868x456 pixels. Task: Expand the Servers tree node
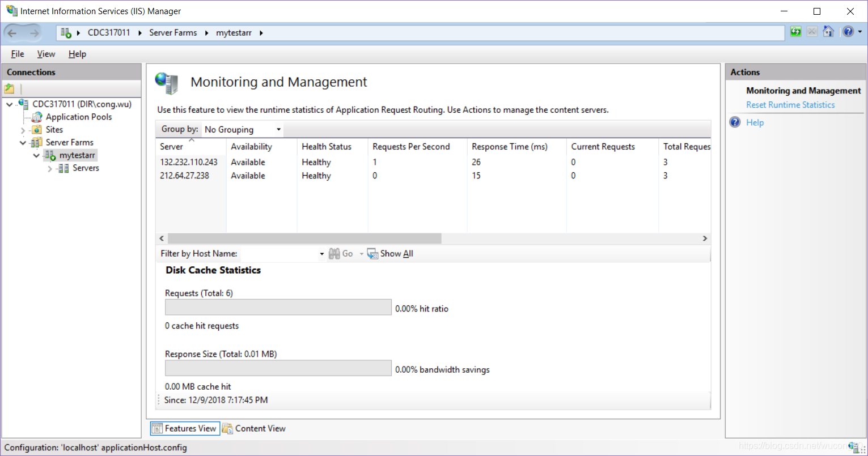click(50, 168)
